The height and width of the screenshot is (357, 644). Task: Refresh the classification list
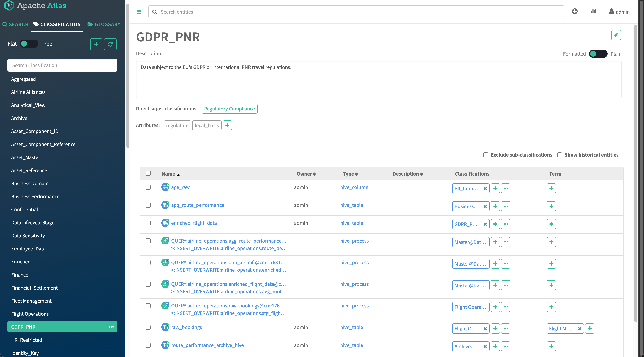click(110, 44)
